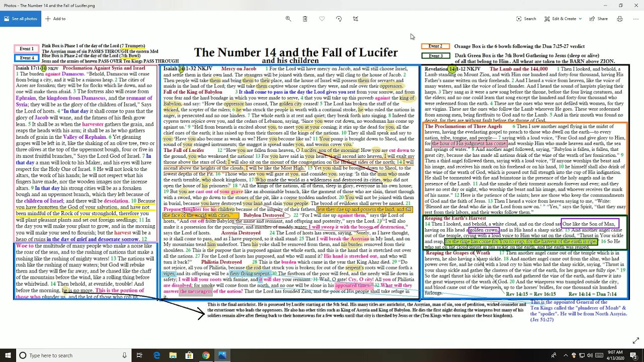Add photo to favorites with heart icon
Viewport: 644px width, 362px height.
[x=322, y=19]
